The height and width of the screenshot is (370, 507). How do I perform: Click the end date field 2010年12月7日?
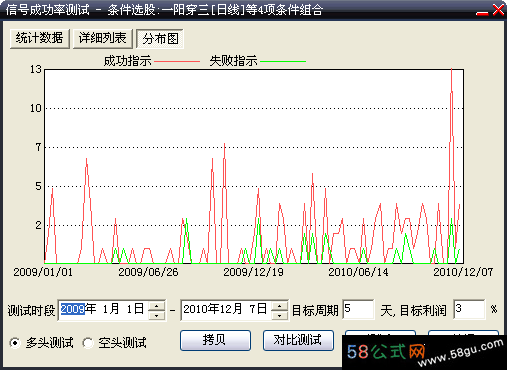click(x=225, y=309)
